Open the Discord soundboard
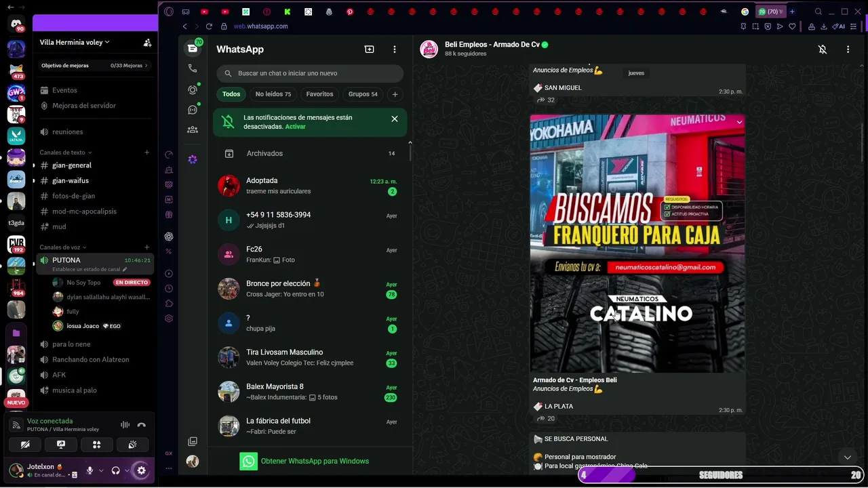868x488 pixels. pos(133,445)
